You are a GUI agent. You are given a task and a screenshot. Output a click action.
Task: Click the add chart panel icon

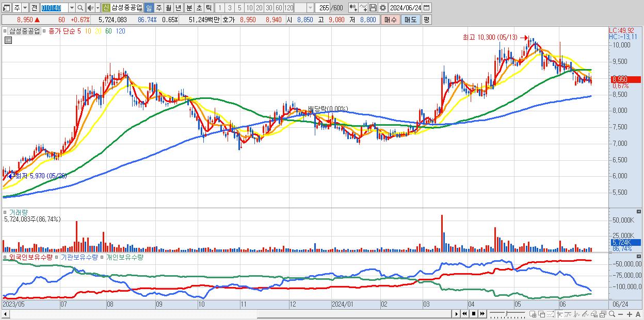(533, 314)
